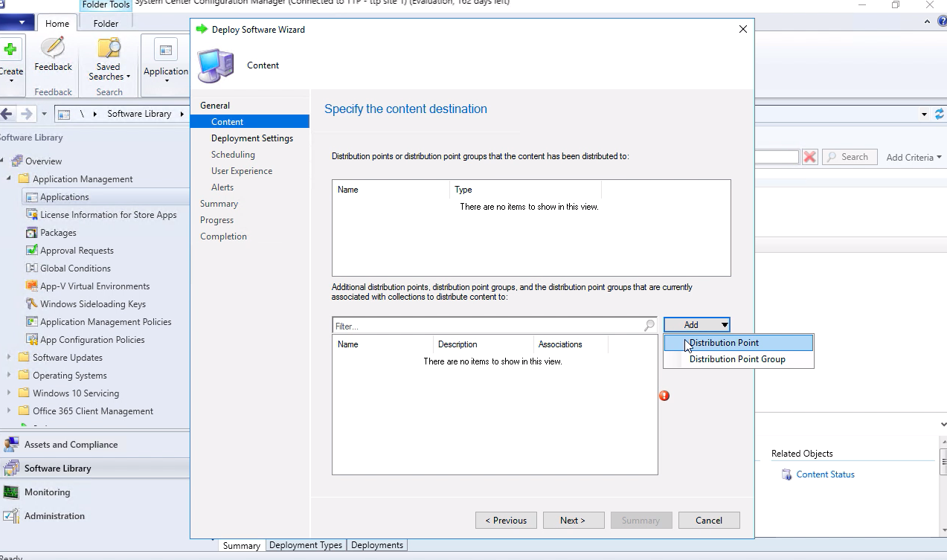Image resolution: width=947 pixels, height=560 pixels.
Task: Open App-V Virtual Environments node
Action: 94,286
